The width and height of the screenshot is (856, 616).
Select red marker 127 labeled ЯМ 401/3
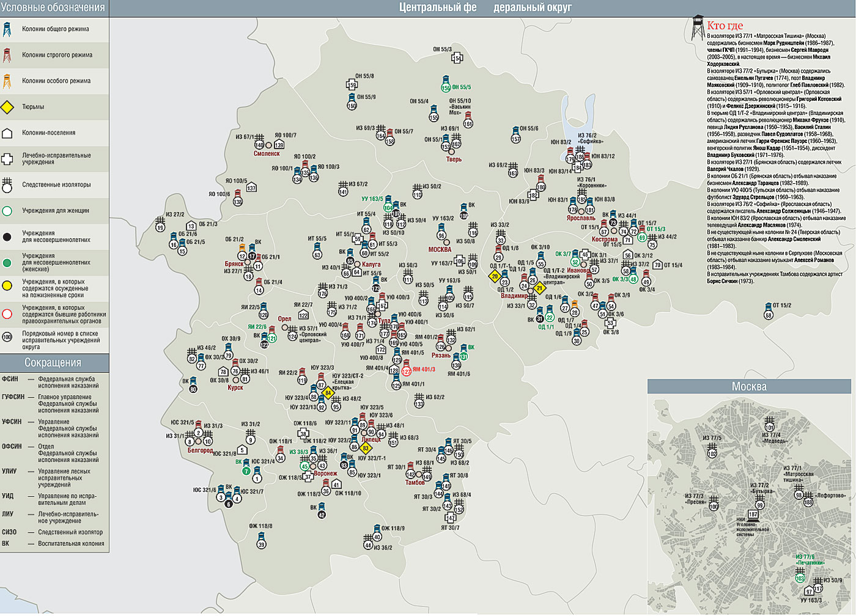click(407, 371)
